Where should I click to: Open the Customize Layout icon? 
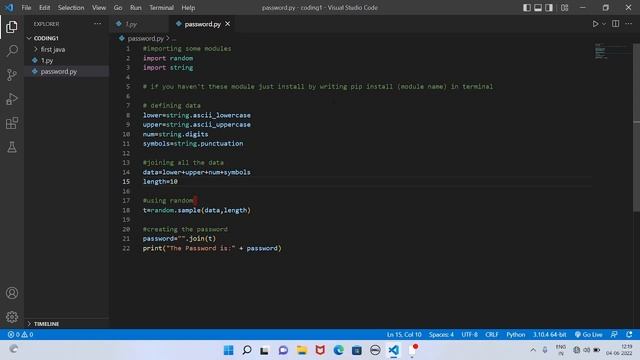click(x=564, y=7)
